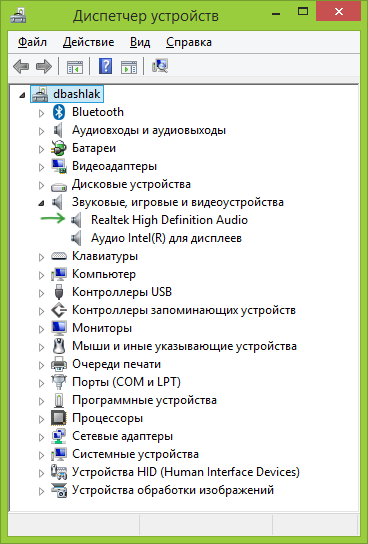Click the printer icon for Очереди печати
The image size is (368, 544).
[x=59, y=364]
